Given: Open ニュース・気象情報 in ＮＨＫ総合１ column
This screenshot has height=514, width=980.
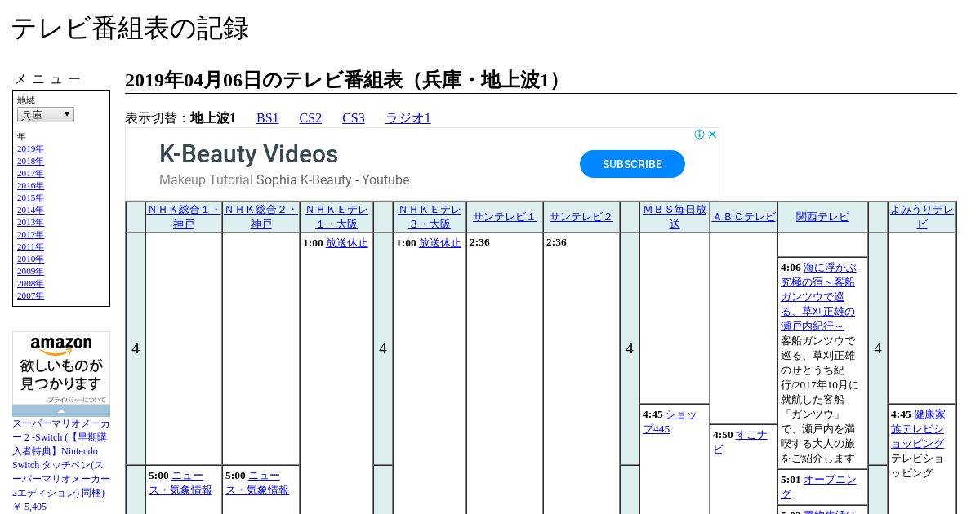Looking at the screenshot, I should coord(180,483).
